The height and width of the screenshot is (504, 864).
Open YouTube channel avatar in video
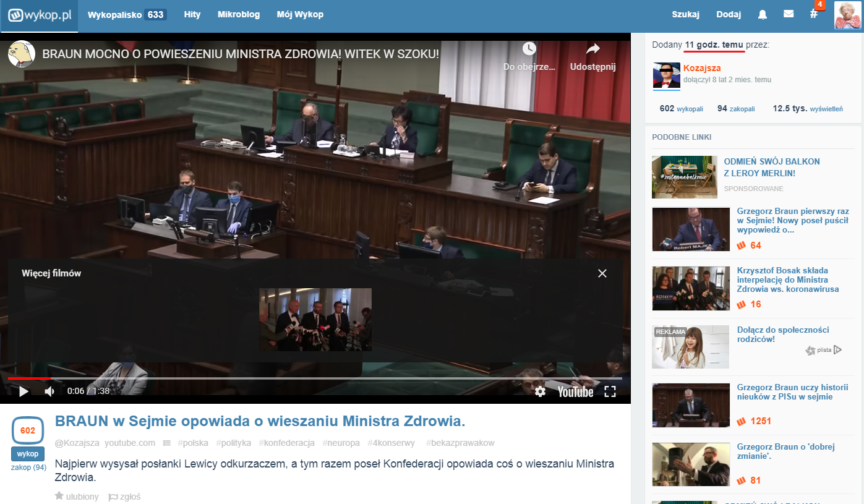click(21, 54)
